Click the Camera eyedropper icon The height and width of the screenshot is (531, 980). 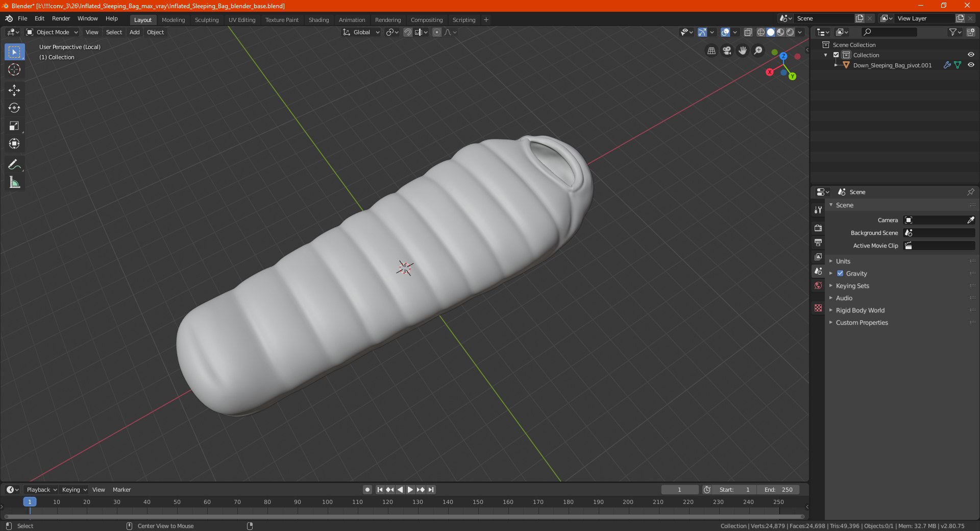pyautogui.click(x=970, y=220)
